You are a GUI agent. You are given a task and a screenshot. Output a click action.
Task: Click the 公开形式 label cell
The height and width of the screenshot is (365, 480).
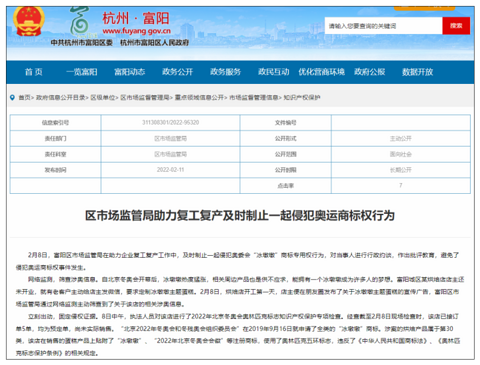286,138
